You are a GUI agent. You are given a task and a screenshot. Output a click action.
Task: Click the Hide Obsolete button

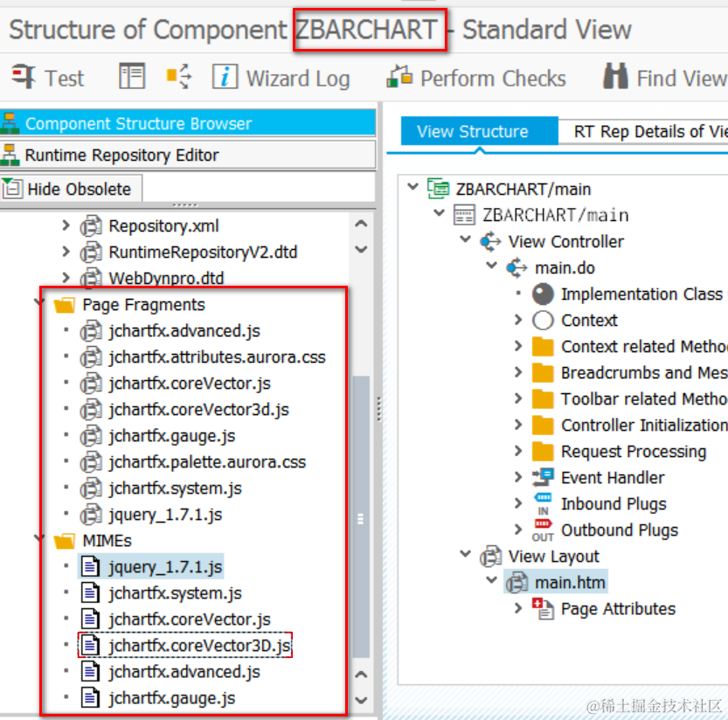[x=71, y=189]
